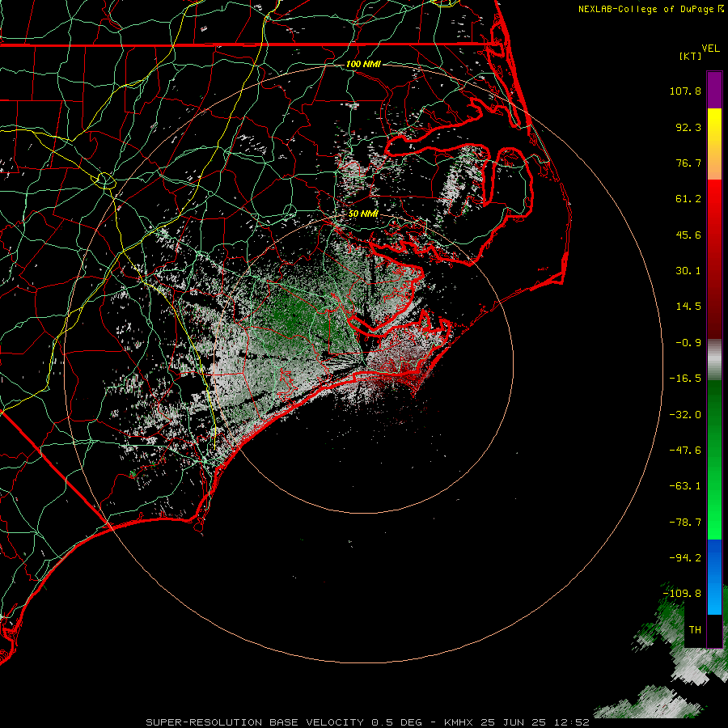Click the VEL legend title
This screenshot has height=728, width=728.
click(x=710, y=49)
